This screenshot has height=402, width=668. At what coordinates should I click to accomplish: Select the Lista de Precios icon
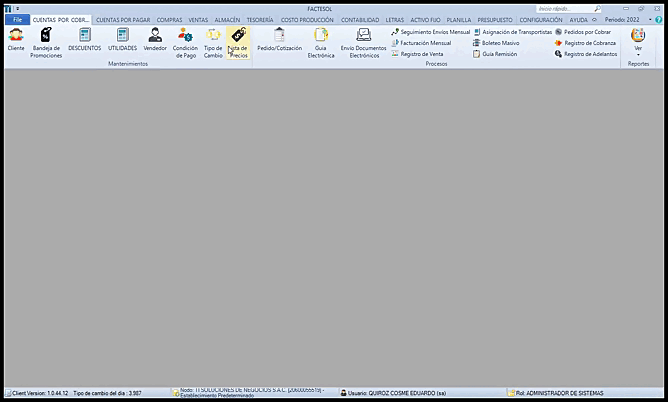[238, 41]
